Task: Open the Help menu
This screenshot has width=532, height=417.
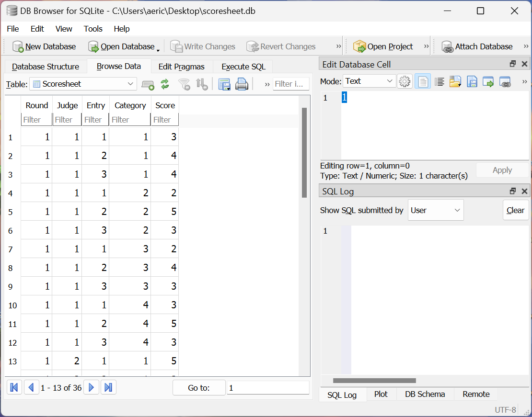Action: 121,29
